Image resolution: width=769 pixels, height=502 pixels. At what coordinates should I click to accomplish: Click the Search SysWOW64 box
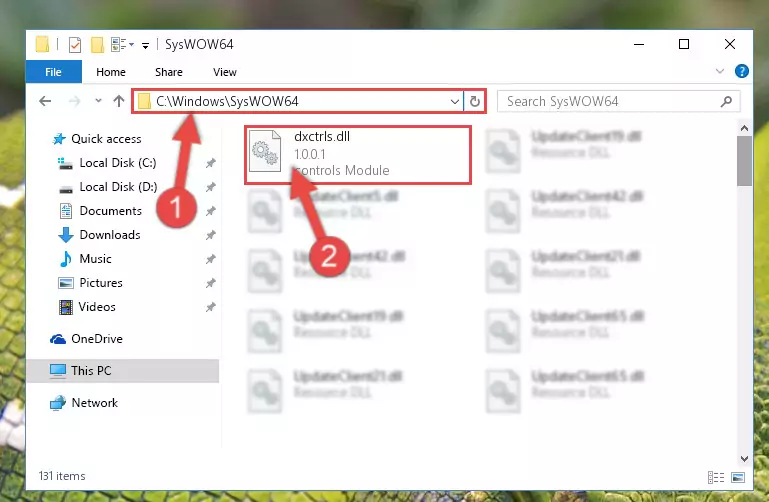[x=618, y=101]
